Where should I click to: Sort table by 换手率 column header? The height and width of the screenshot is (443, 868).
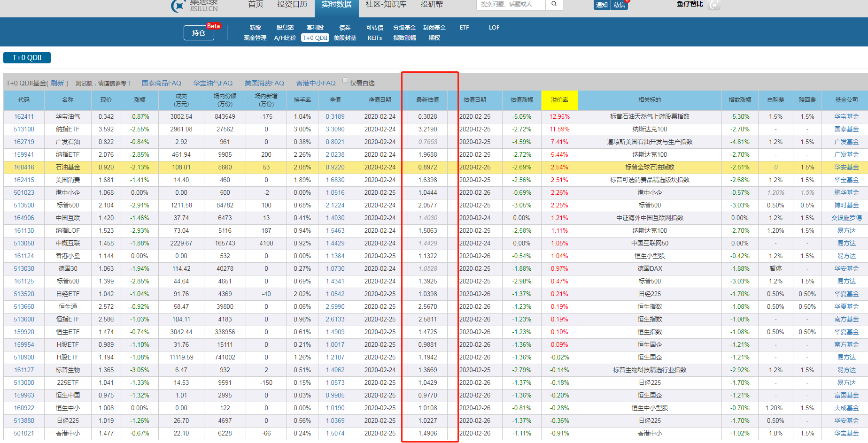(x=302, y=100)
